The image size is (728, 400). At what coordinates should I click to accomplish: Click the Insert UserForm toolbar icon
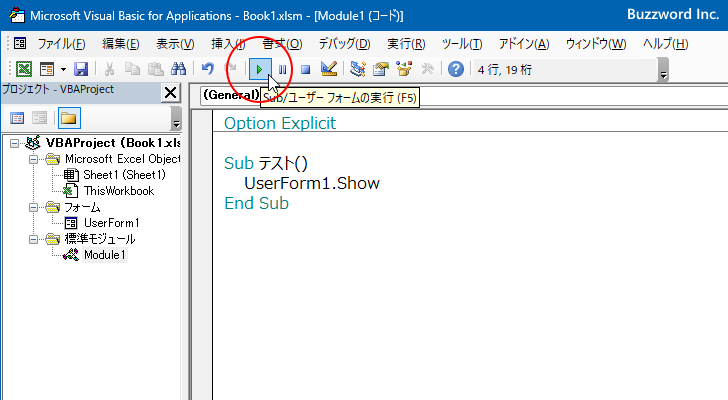click(x=47, y=70)
